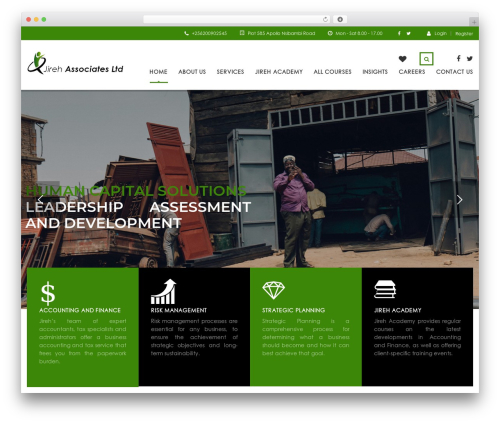Click the user profile icon beside Login
The width and height of the screenshot is (500, 423).
[x=429, y=33]
